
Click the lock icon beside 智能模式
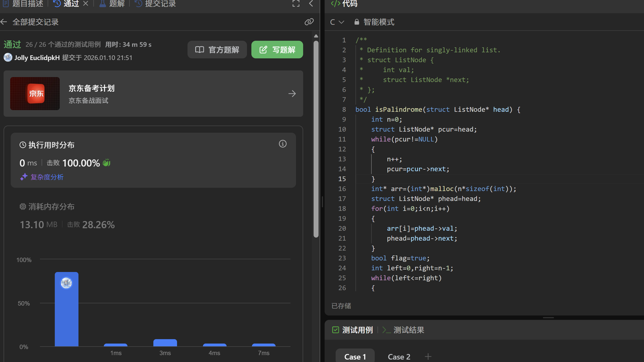pos(357,22)
